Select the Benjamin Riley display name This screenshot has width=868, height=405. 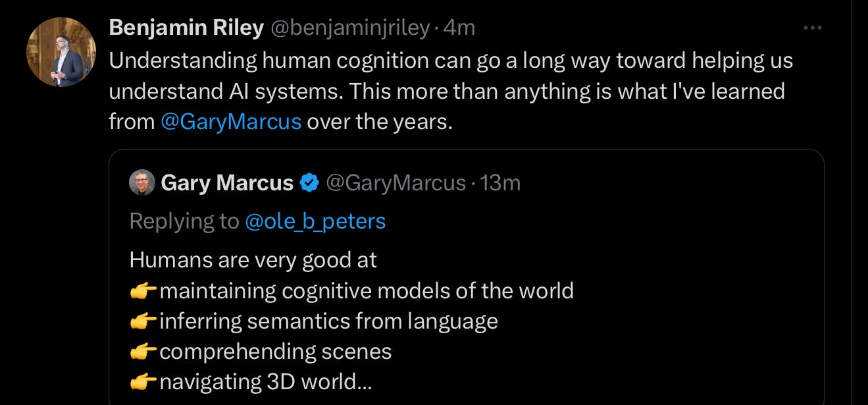(185, 28)
